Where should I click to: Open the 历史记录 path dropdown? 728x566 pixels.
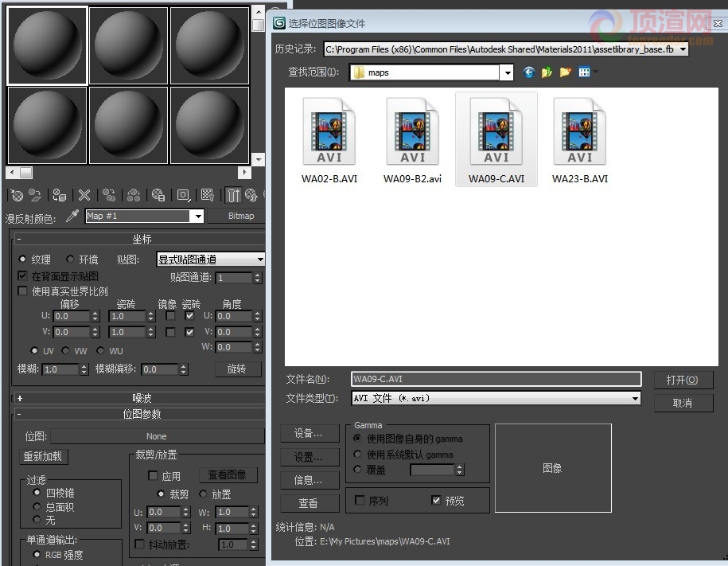(x=683, y=49)
